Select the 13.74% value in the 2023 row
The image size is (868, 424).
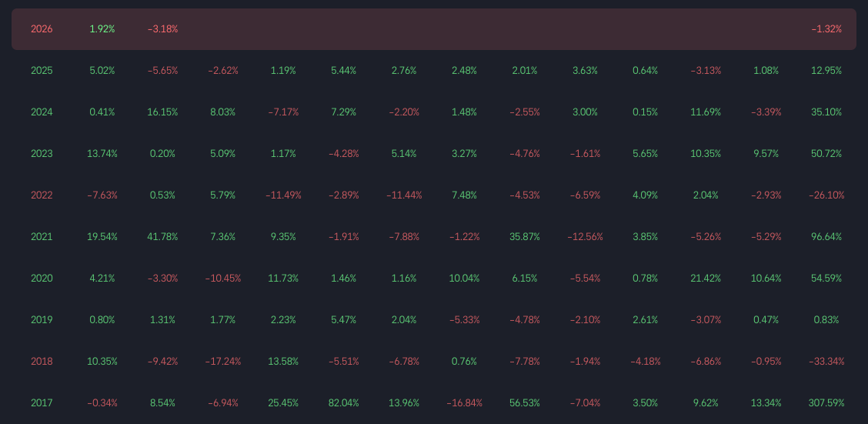(102, 154)
